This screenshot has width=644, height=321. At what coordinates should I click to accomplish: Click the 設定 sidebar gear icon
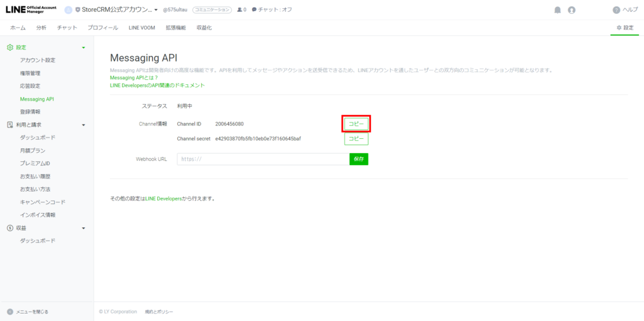10,48
